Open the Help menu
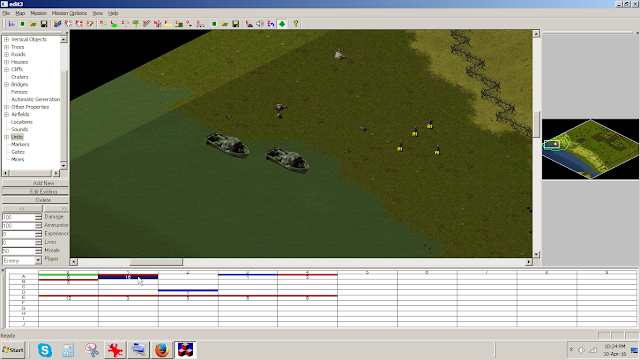640x360 pixels. (113, 13)
